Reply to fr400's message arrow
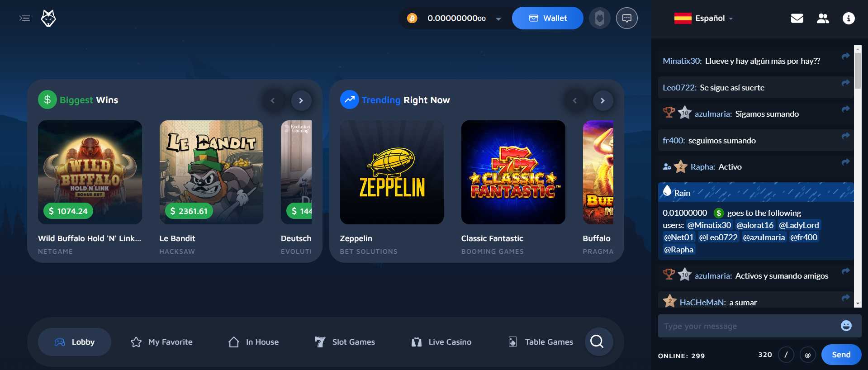This screenshot has width=868, height=370. coord(845,136)
